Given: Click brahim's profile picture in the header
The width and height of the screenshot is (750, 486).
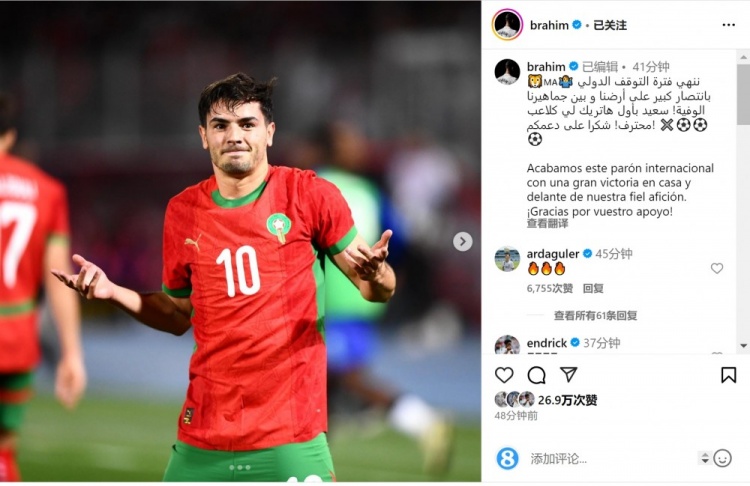Looking at the screenshot, I should coord(507,25).
